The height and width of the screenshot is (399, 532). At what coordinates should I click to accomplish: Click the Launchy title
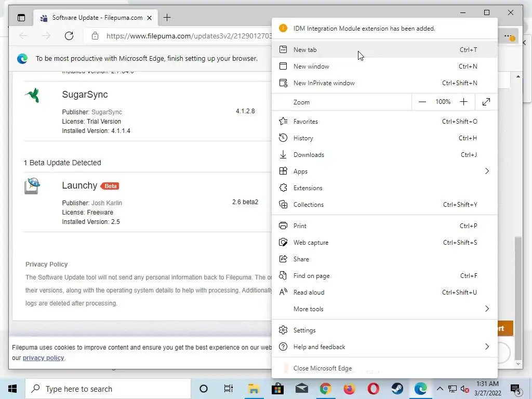[79, 185]
